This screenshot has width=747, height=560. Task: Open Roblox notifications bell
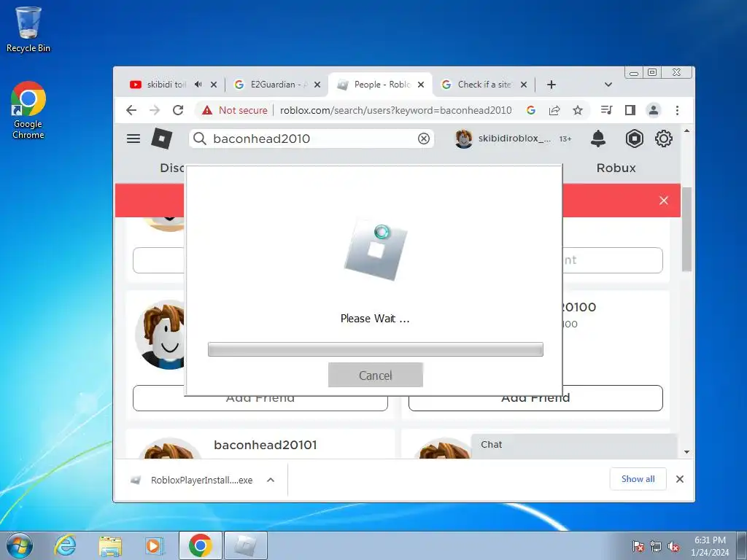click(x=598, y=139)
